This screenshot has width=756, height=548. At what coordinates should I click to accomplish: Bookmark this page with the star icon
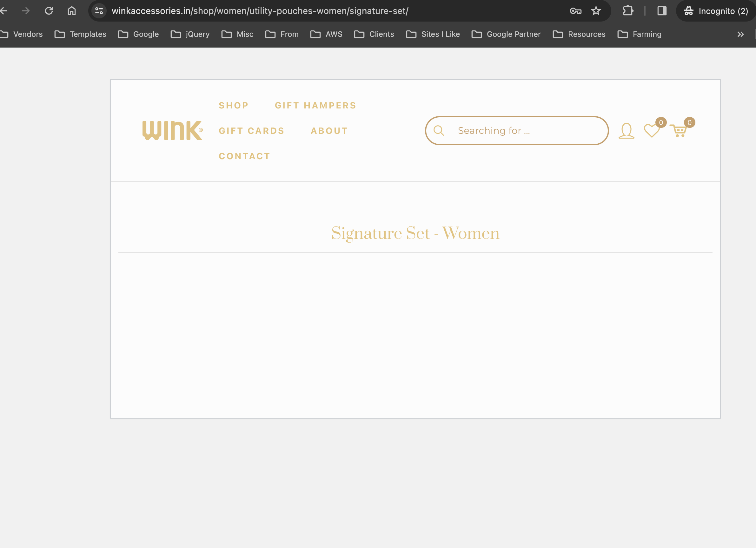coord(596,11)
